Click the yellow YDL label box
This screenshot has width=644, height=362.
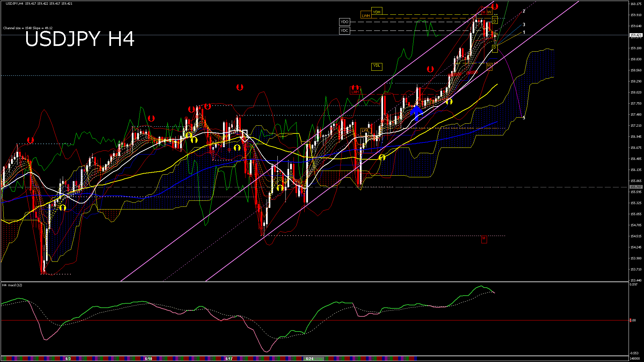[377, 66]
